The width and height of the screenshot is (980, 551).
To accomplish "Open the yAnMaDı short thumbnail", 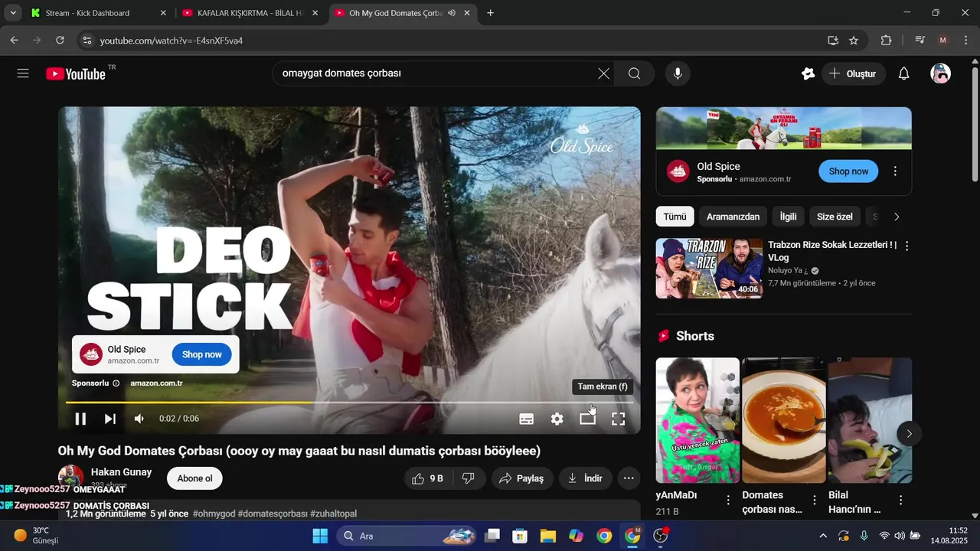I will coord(697,420).
